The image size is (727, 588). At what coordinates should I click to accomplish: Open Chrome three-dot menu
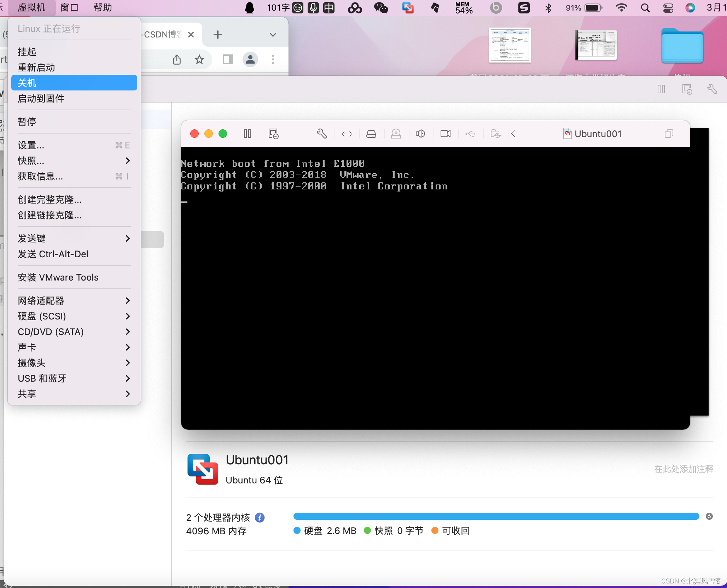click(x=273, y=59)
